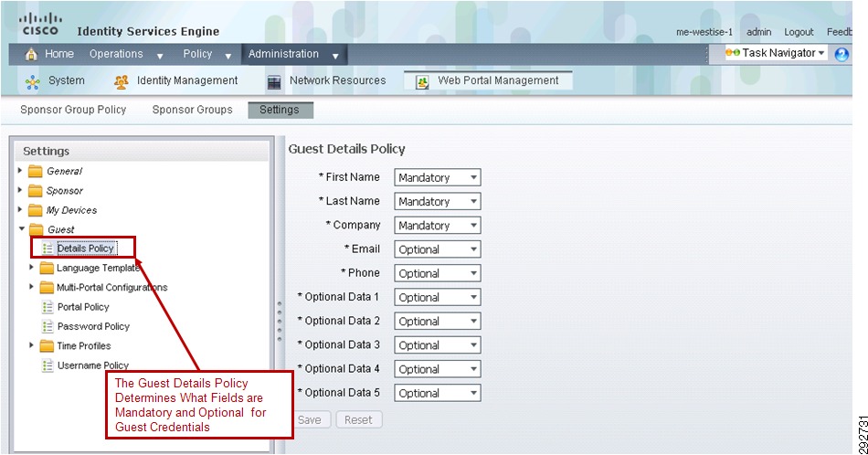This screenshot has width=868, height=455.
Task: Click the Details Policy list icon
Action: click(48, 249)
